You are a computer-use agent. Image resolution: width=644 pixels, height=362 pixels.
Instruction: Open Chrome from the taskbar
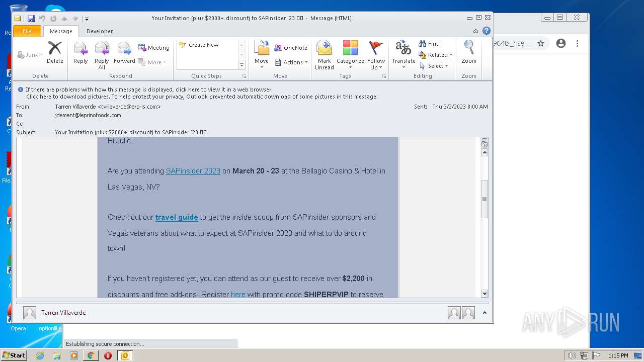91,355
